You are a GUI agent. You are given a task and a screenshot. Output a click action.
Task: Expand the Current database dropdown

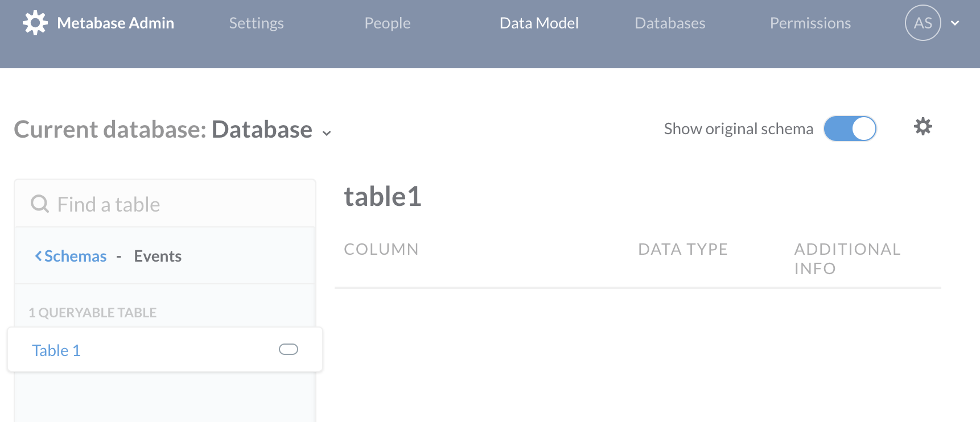click(327, 133)
